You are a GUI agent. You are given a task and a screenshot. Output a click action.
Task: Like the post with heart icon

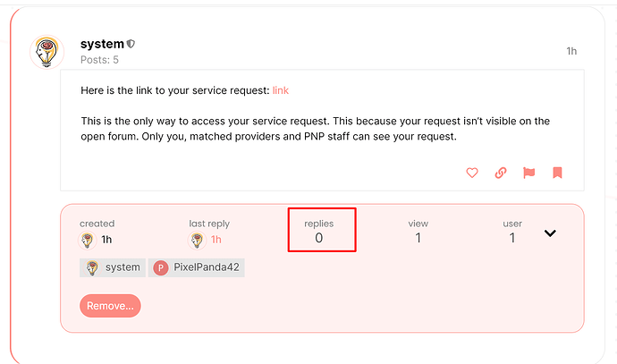472,173
